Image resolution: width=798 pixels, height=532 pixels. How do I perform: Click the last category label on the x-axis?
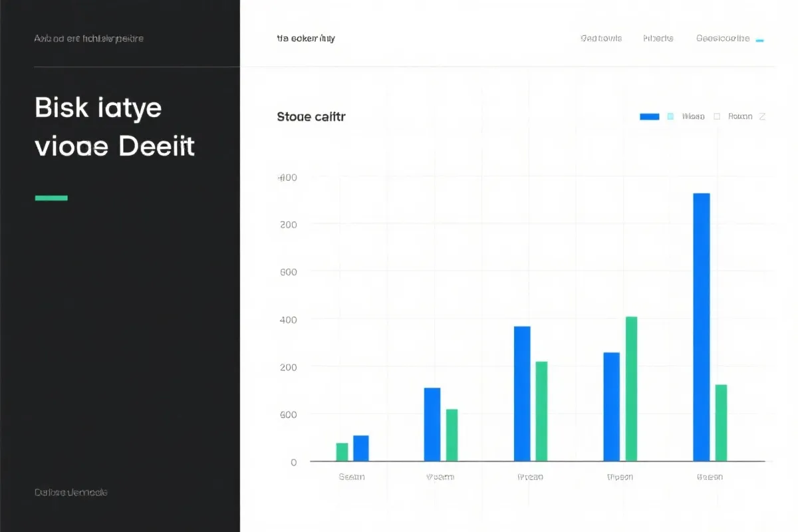coord(710,477)
